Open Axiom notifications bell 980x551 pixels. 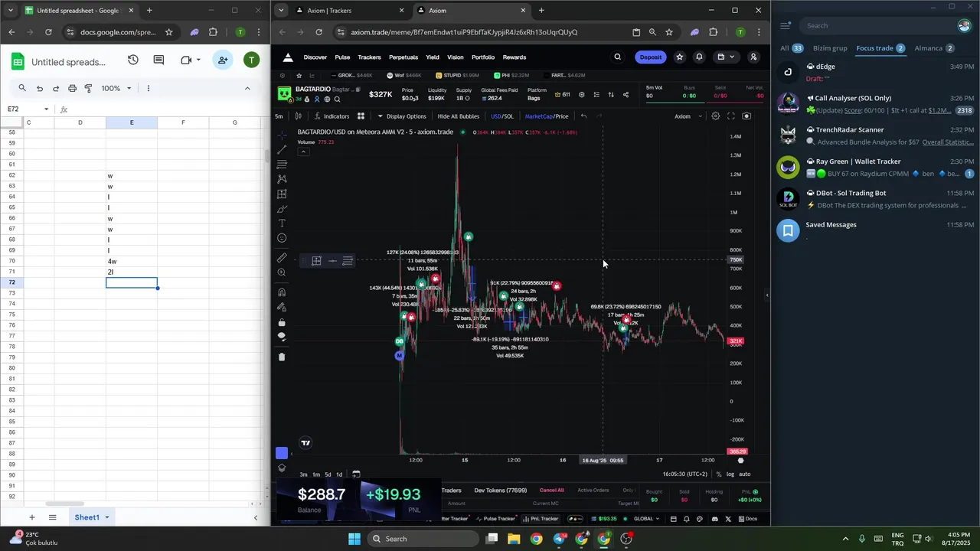pos(699,57)
